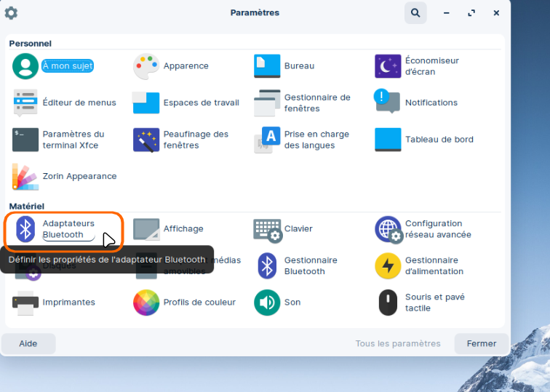Click the Aide button
The height and width of the screenshot is (392, 550).
28,343
